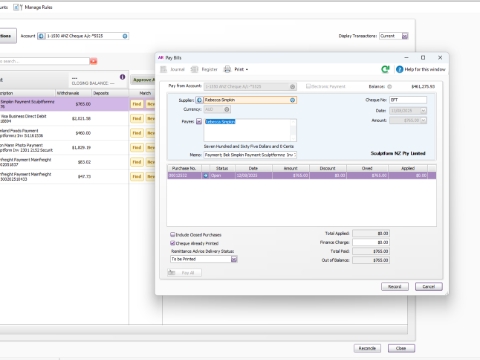Open the Print dropdown arrow
480x360 pixels.
click(247, 70)
